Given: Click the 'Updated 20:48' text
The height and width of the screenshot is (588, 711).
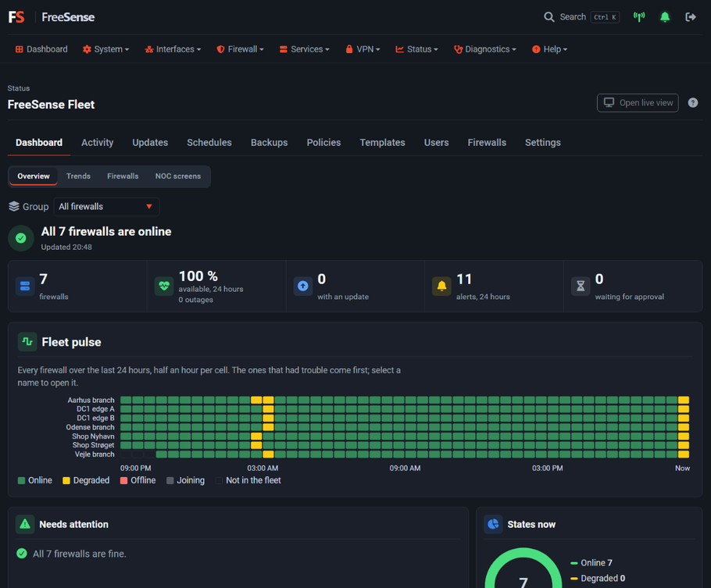Looking at the screenshot, I should 66,247.
